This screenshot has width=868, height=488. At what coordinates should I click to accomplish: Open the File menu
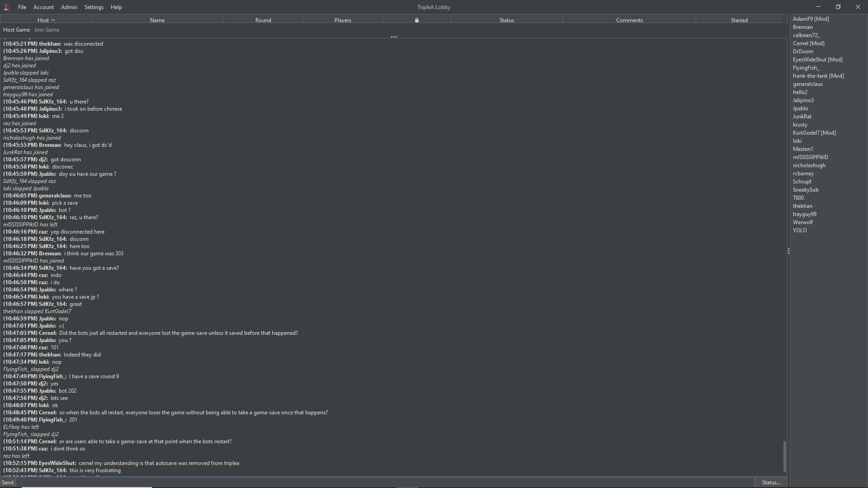pyautogui.click(x=22, y=7)
